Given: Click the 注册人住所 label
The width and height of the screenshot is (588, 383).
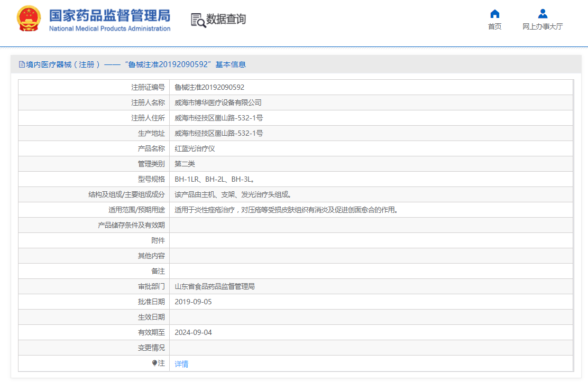Looking at the screenshot, I should 148,118.
